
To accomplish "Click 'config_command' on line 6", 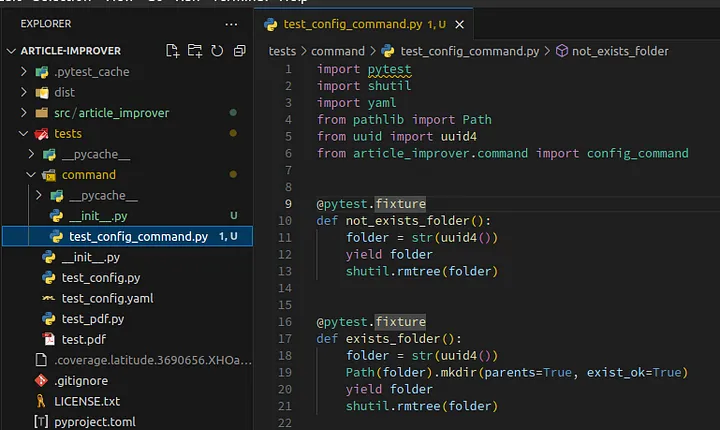I will pos(637,153).
